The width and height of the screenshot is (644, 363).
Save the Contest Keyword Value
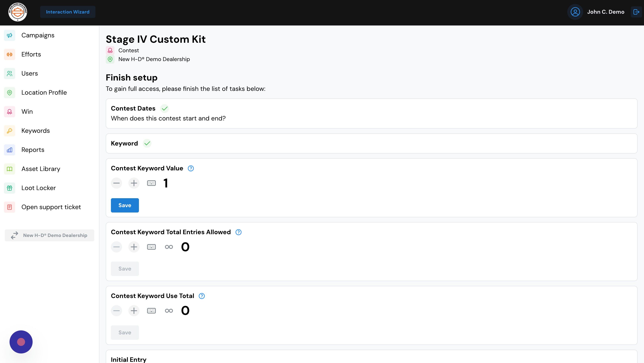pos(125,205)
